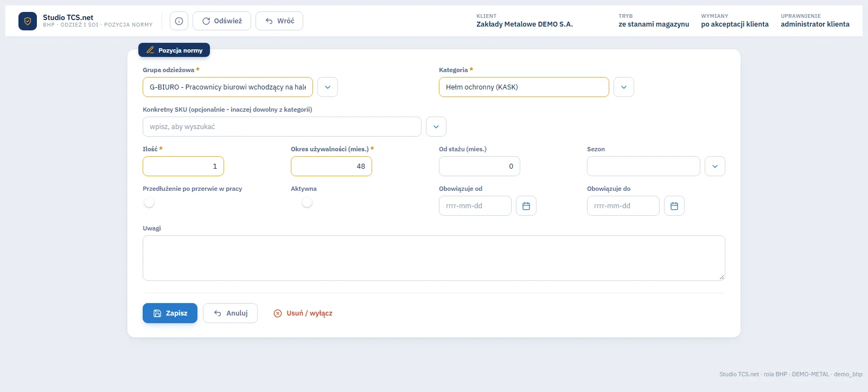Image resolution: width=868 pixels, height=392 pixels.
Task: Select the Pozycja normy tab
Action: 174,50
